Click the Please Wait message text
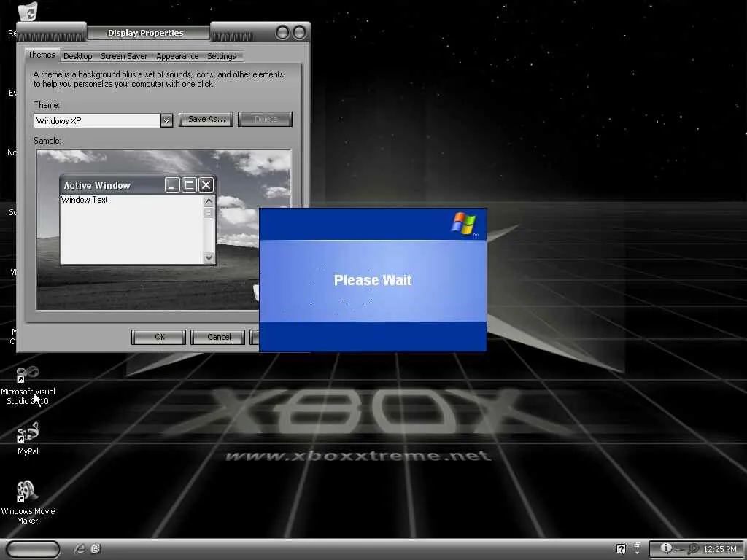The image size is (747, 560). (x=373, y=280)
